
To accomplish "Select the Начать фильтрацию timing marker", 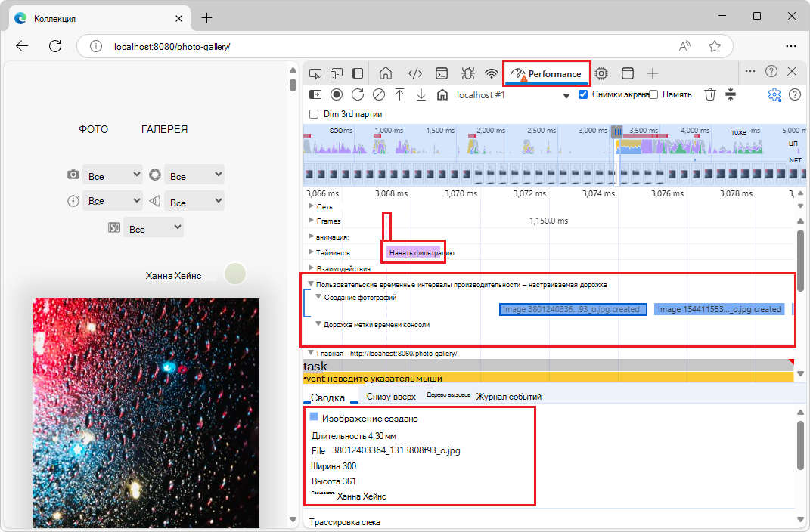I will coord(414,252).
